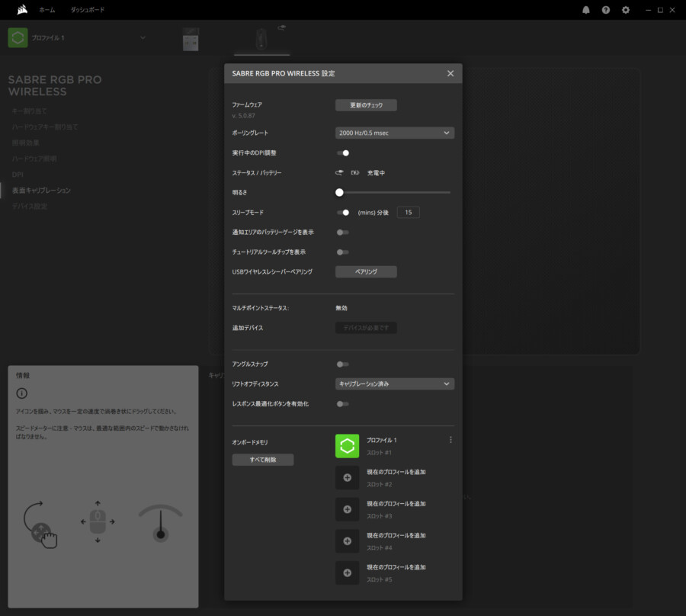Click the plus icon for slot #2

(347, 477)
